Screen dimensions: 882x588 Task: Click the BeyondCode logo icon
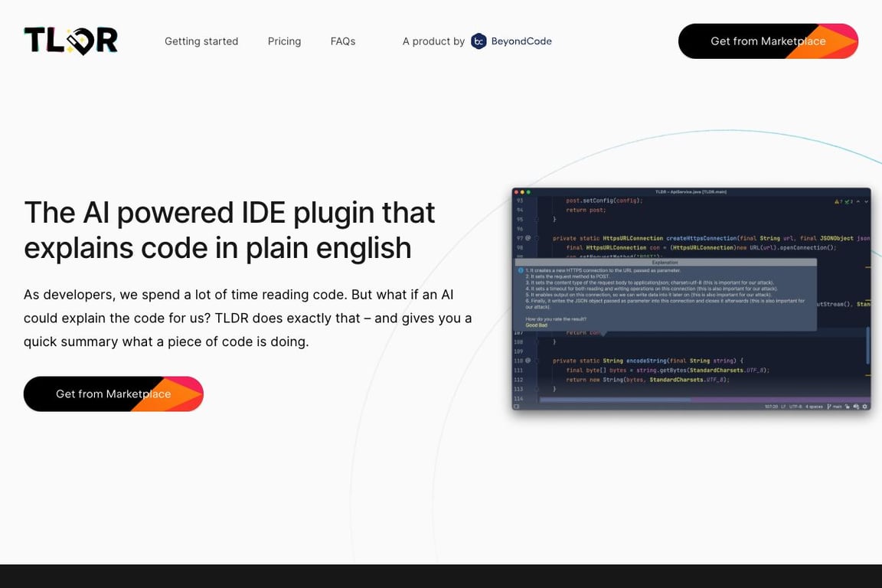click(x=479, y=41)
